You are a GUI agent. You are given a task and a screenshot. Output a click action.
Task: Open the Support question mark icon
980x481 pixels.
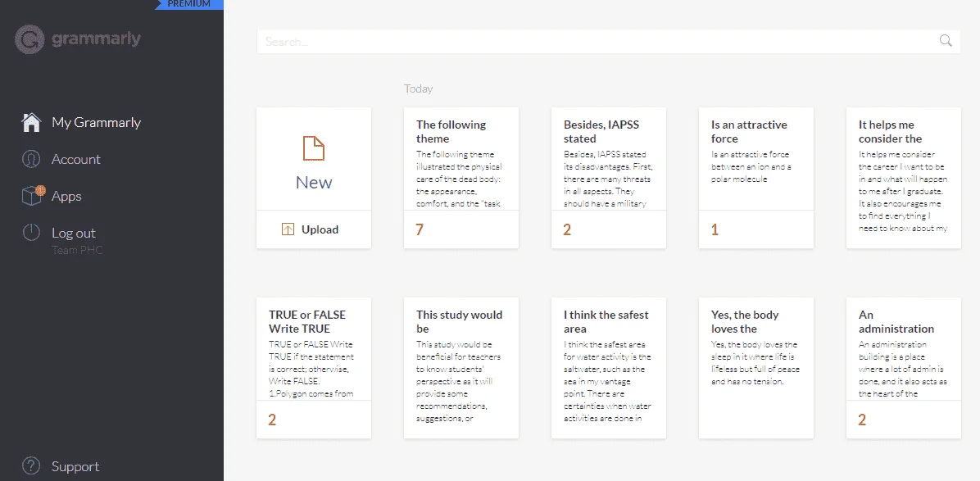point(31,466)
